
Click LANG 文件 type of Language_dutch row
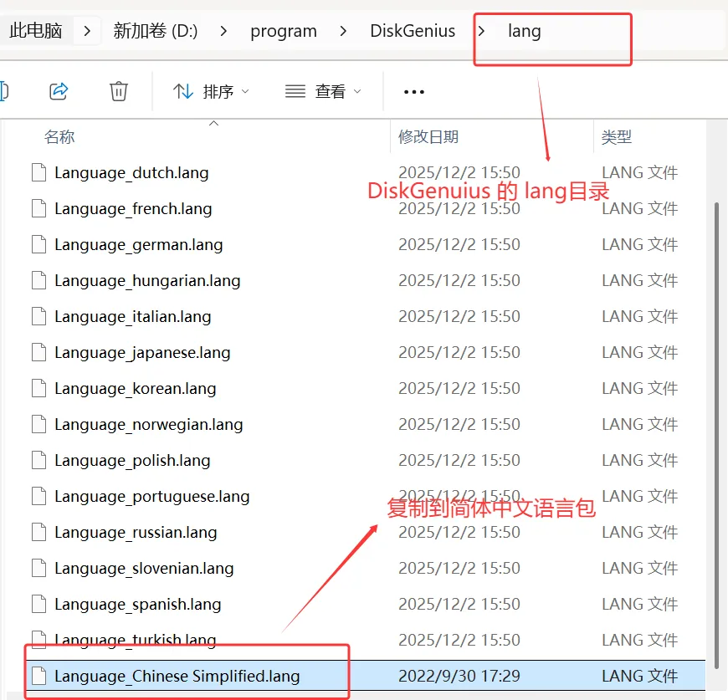click(640, 172)
